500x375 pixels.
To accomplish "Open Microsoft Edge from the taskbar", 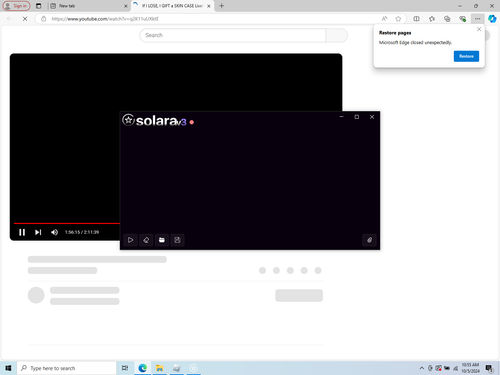I will tap(143, 368).
